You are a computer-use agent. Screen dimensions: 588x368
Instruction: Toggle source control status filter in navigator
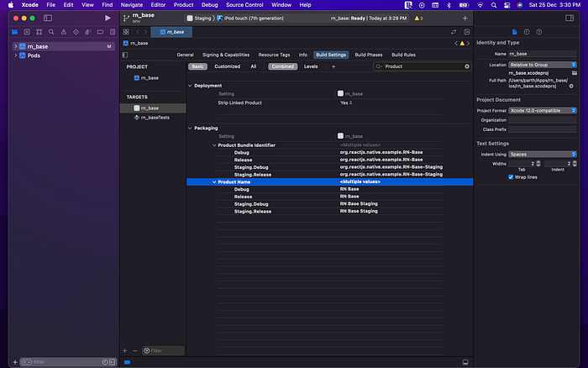[x=112, y=362]
